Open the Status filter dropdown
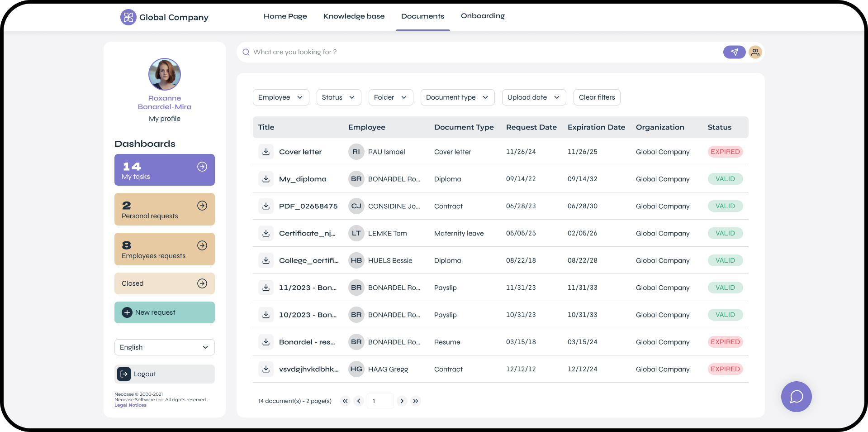 [338, 97]
